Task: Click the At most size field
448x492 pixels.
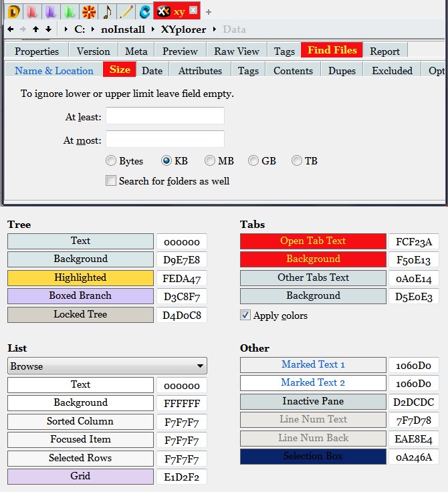Action: (165, 138)
